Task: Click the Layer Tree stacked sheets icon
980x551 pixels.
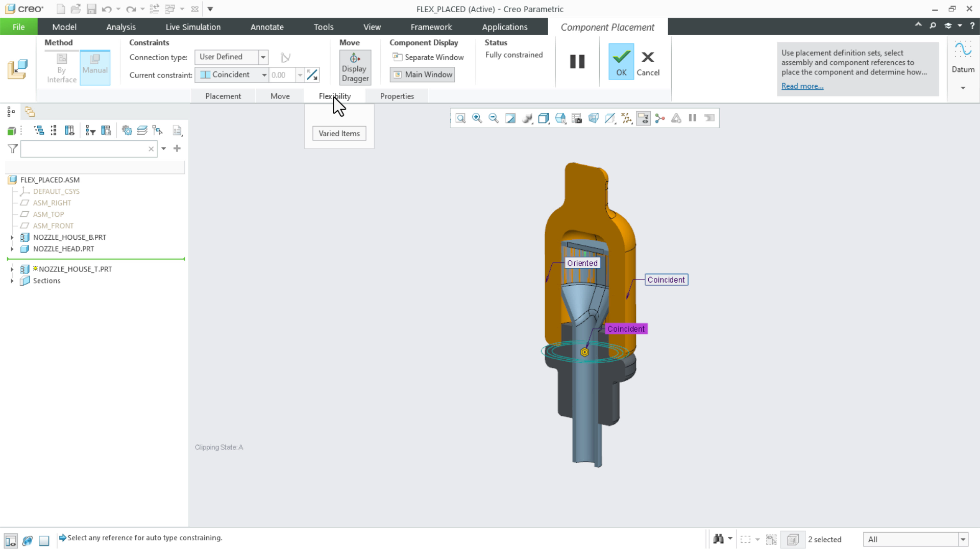Action: (142, 131)
